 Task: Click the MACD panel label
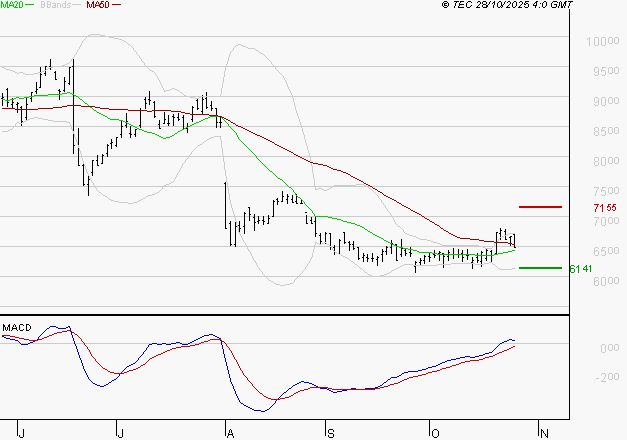17,328
